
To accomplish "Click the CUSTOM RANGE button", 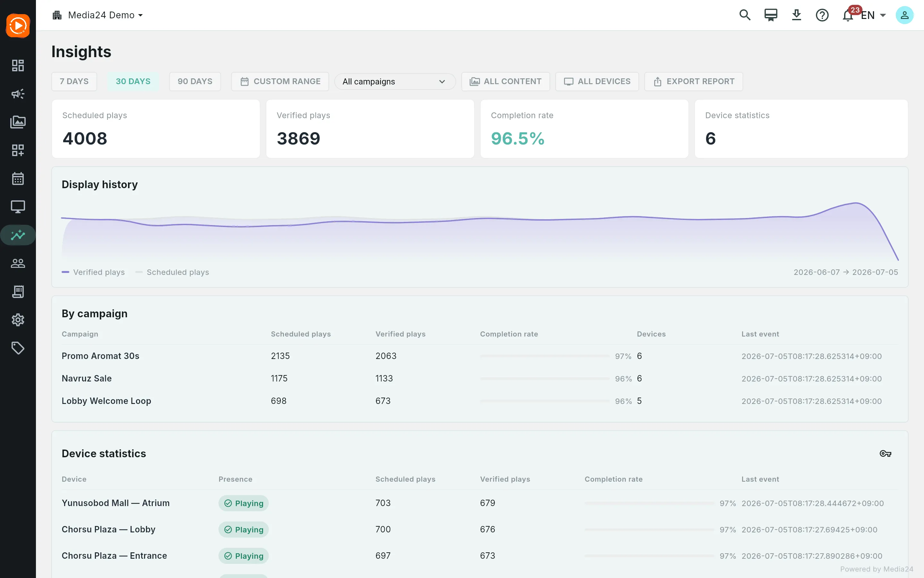I will click(x=280, y=82).
